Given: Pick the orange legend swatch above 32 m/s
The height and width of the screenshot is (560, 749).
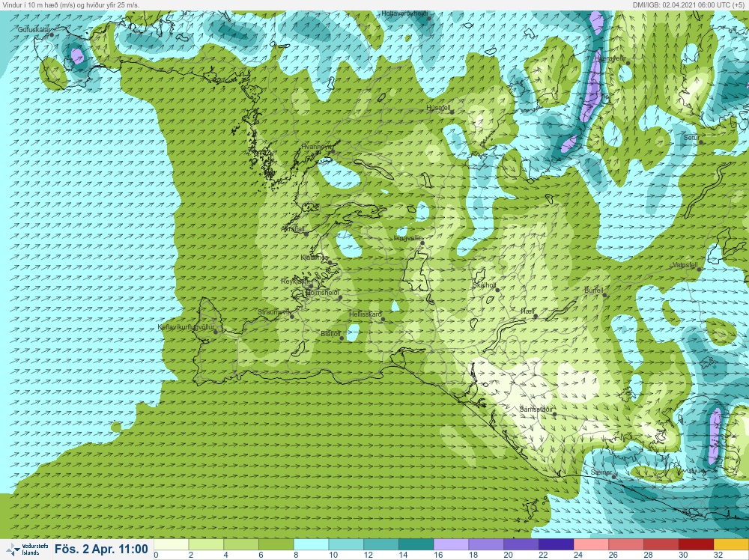Looking at the screenshot, I should pyautogui.click(x=731, y=545).
